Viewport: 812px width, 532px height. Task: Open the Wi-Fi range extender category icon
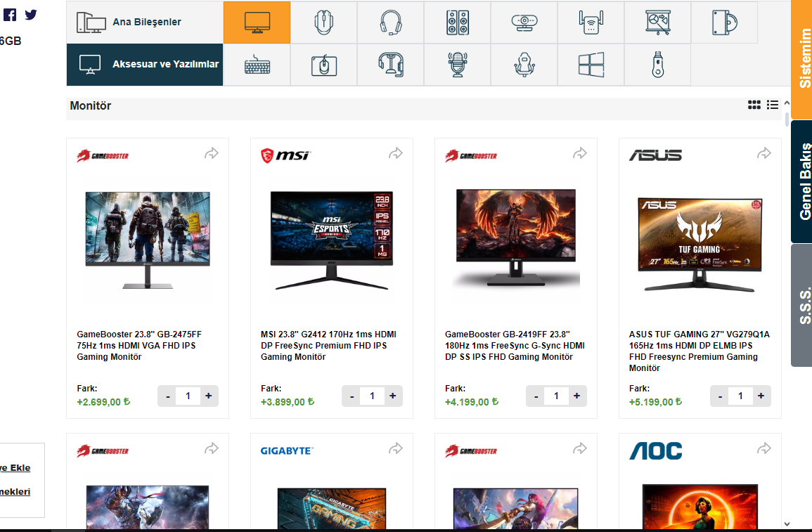pos(591,22)
